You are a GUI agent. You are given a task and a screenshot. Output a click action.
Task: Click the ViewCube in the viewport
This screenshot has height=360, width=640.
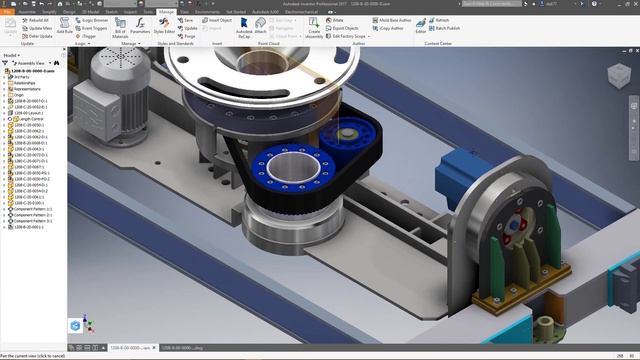click(619, 76)
